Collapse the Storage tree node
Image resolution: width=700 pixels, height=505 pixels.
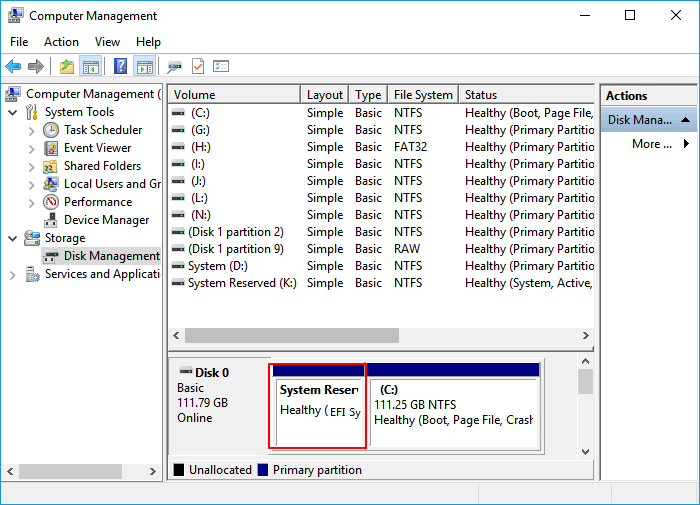pyautogui.click(x=12, y=238)
